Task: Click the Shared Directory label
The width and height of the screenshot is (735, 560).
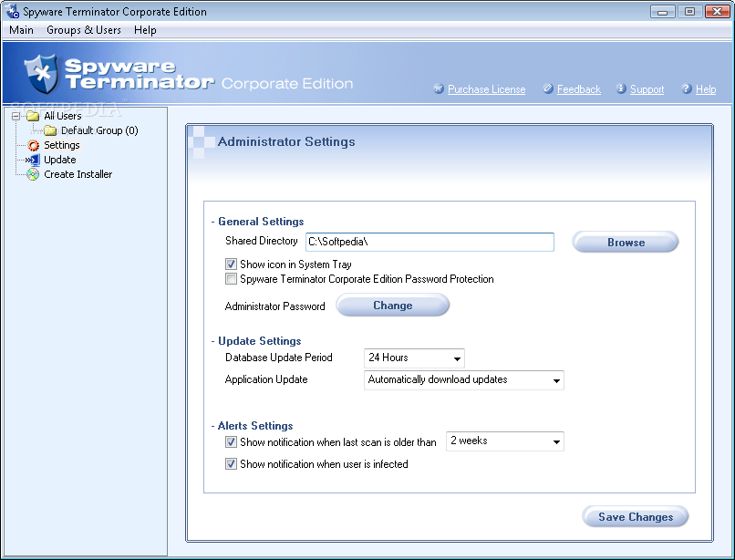Action: click(x=262, y=241)
